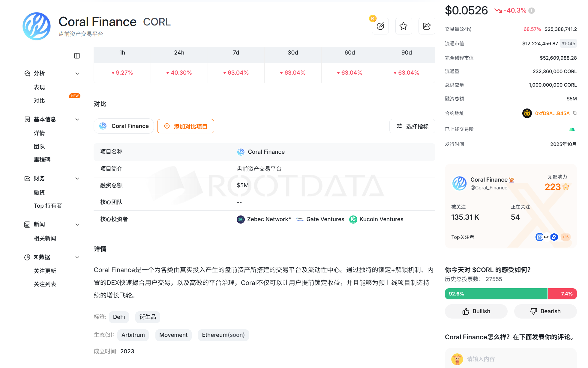The image size is (588, 368).
Task: Click 添加对比项目 button
Action: coord(185,126)
